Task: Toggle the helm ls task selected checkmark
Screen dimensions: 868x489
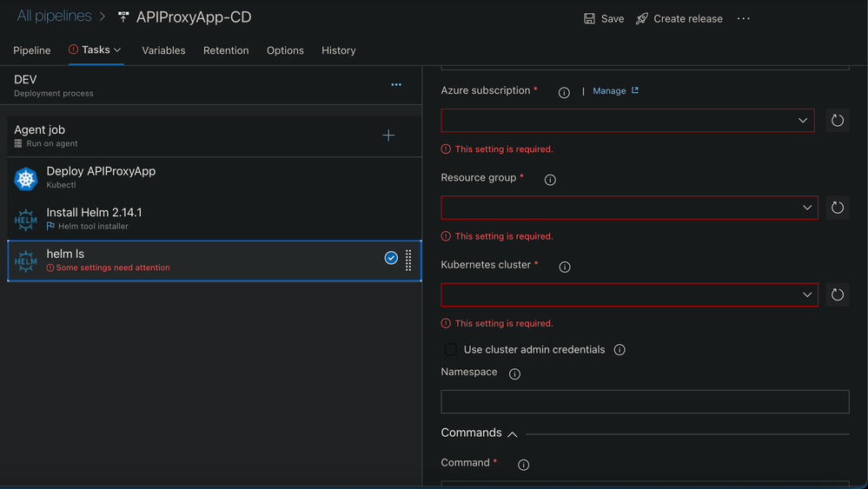Action: coord(391,258)
